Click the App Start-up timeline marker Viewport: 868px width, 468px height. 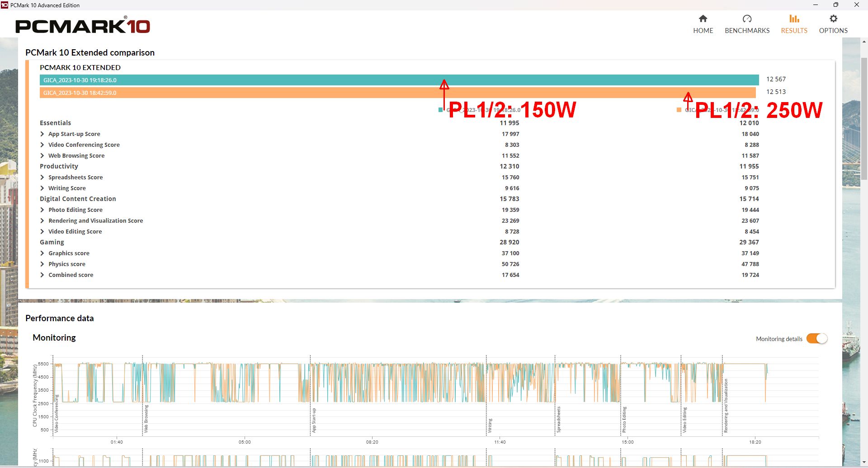click(x=314, y=420)
